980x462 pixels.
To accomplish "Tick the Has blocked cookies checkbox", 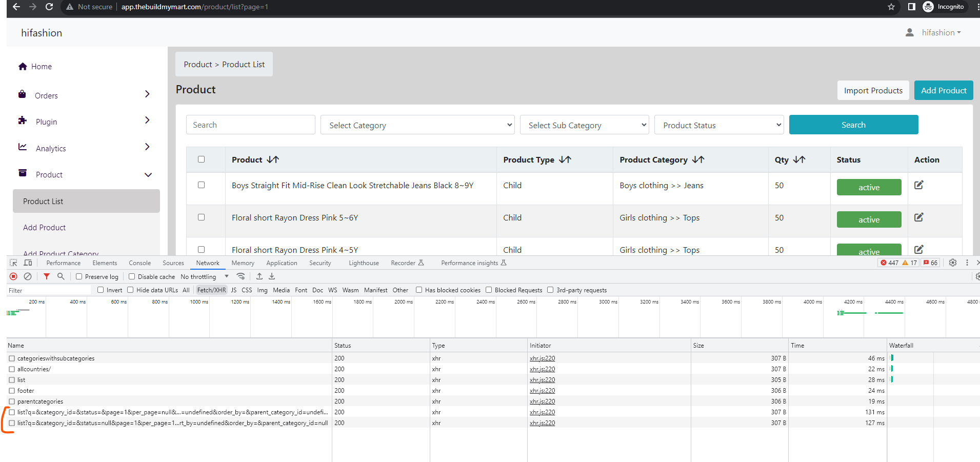I will click(419, 290).
